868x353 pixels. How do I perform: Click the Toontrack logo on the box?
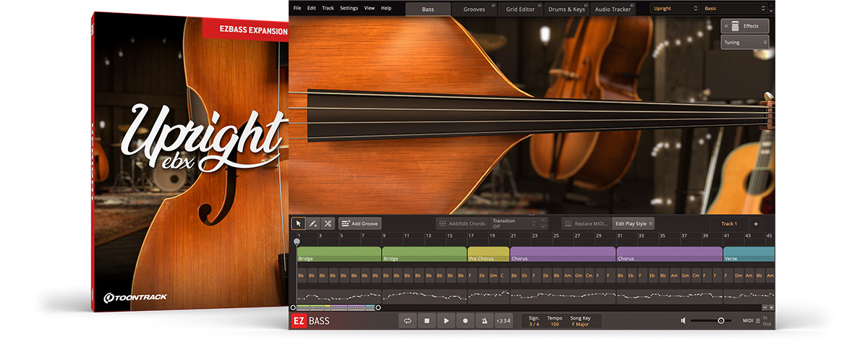(x=137, y=297)
